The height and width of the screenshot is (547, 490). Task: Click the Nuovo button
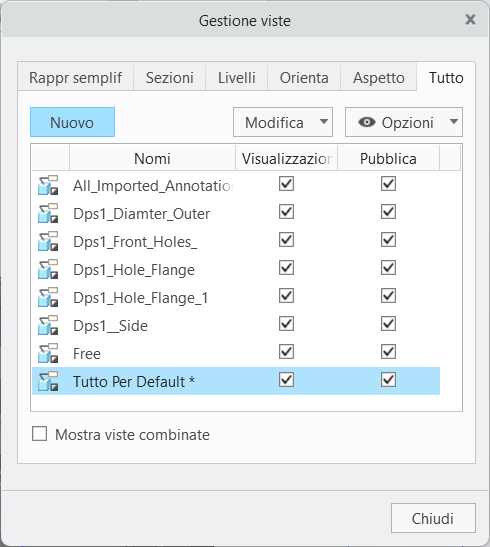coord(72,122)
